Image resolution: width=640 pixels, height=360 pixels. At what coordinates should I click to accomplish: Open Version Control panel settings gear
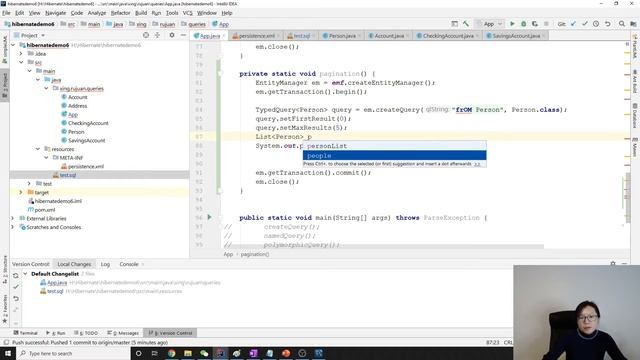point(613,264)
